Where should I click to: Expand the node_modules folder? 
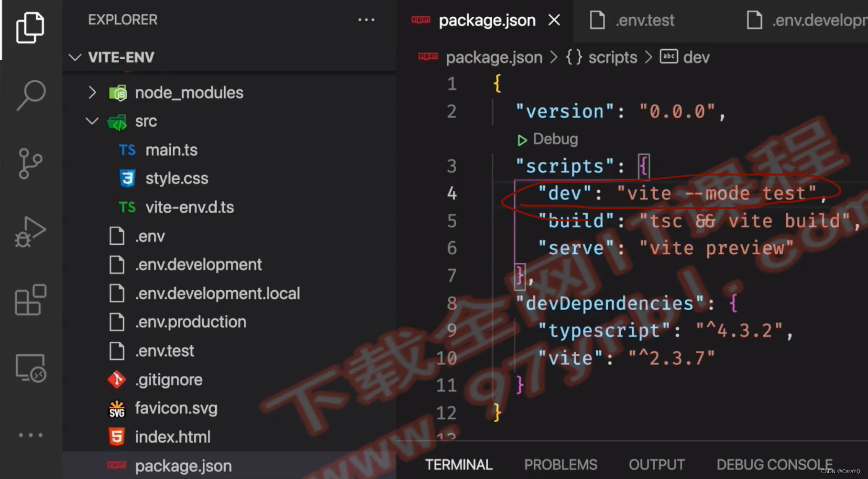[92, 92]
